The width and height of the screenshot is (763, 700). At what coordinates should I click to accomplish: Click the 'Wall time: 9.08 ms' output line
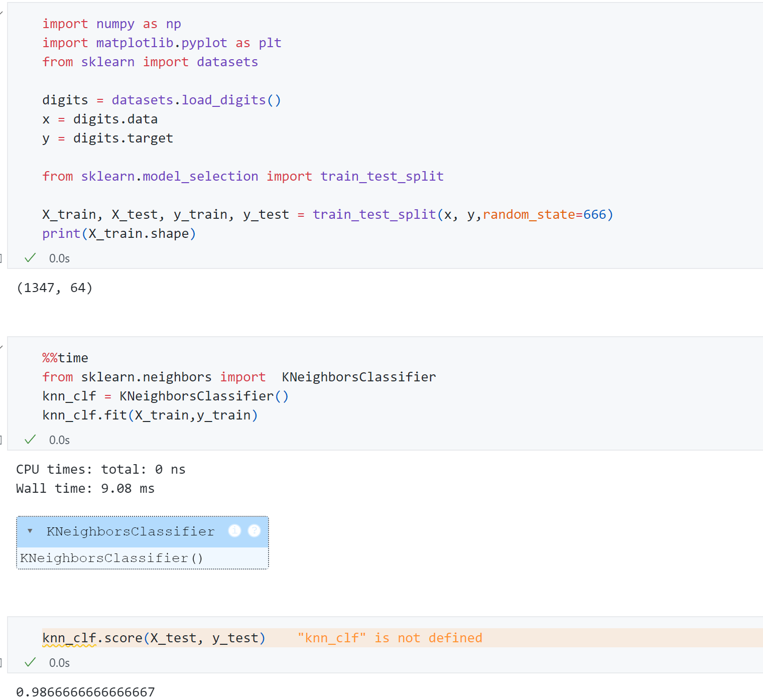tap(85, 488)
